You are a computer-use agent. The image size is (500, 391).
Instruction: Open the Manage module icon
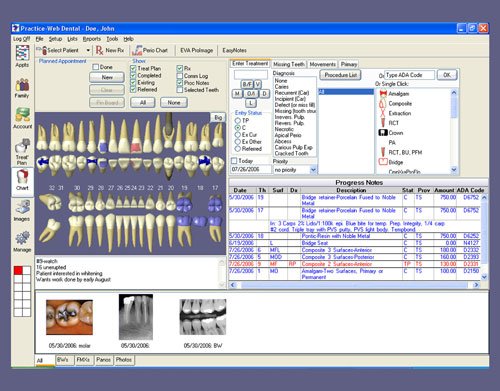pyautogui.click(x=22, y=238)
